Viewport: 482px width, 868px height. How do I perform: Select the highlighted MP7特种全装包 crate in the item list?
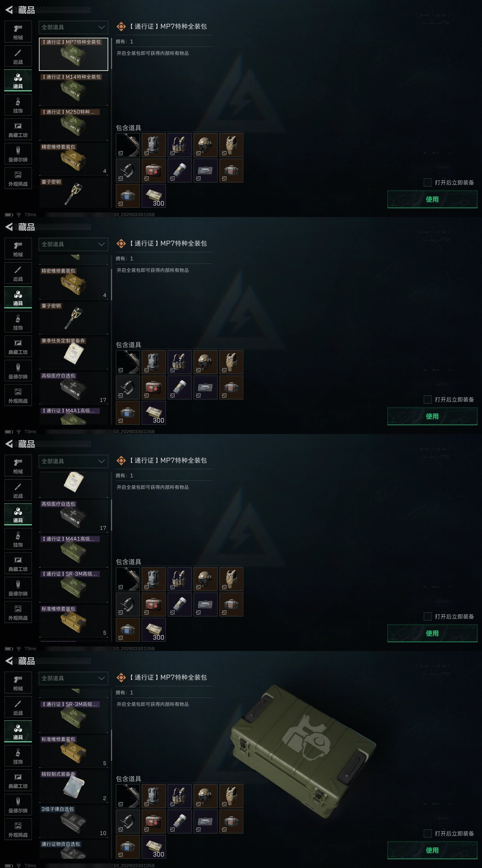pyautogui.click(x=74, y=54)
